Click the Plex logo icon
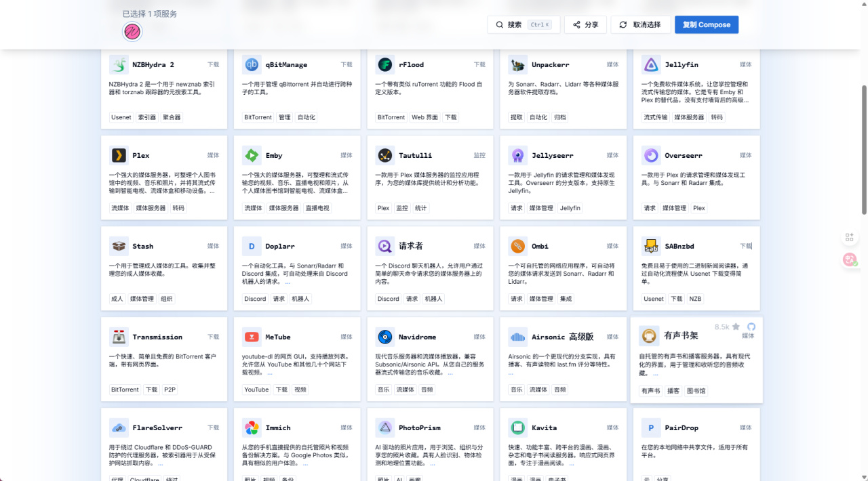868x481 pixels. (x=119, y=155)
